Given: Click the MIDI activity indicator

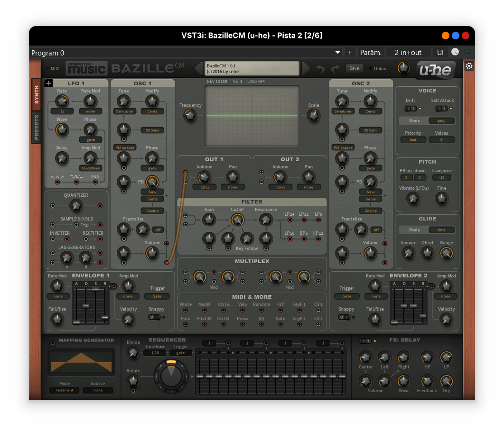Looking at the screenshot, I should pos(48,68).
